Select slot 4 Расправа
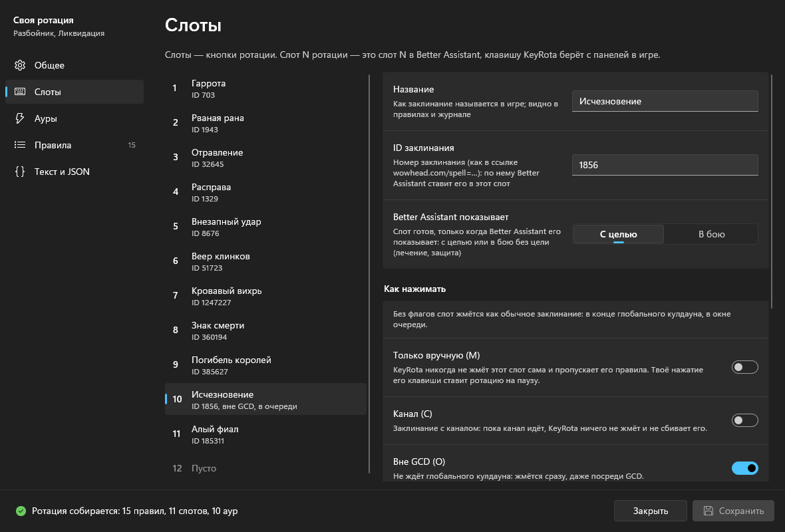The image size is (785, 532). click(x=266, y=192)
